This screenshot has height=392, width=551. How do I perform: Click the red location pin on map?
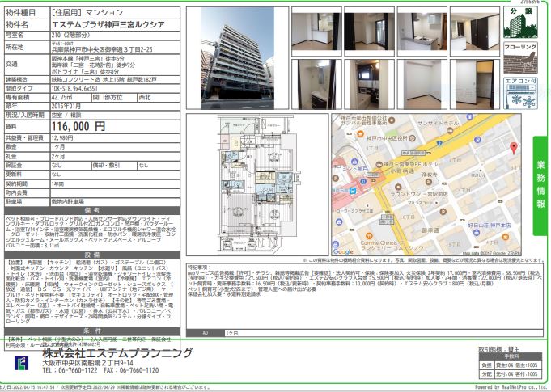coord(514,148)
